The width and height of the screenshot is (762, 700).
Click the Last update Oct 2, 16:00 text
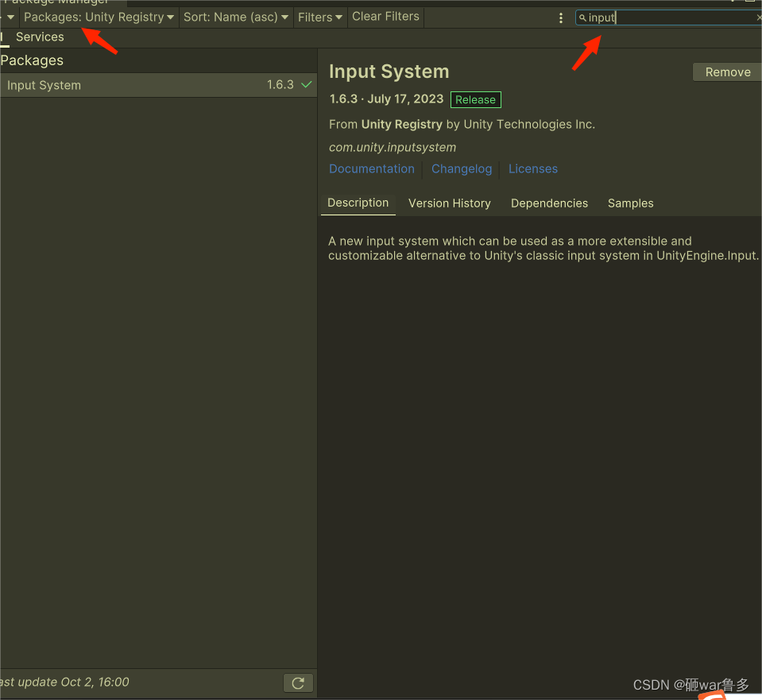pos(64,682)
